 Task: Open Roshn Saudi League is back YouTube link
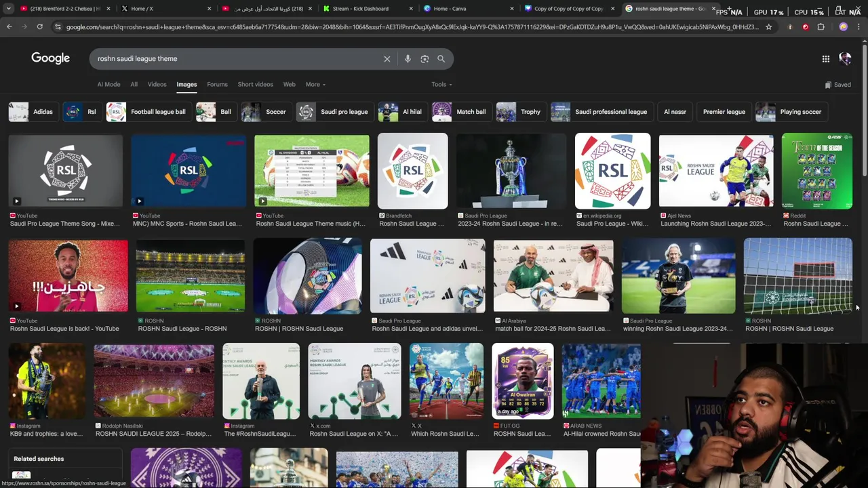[64, 329]
